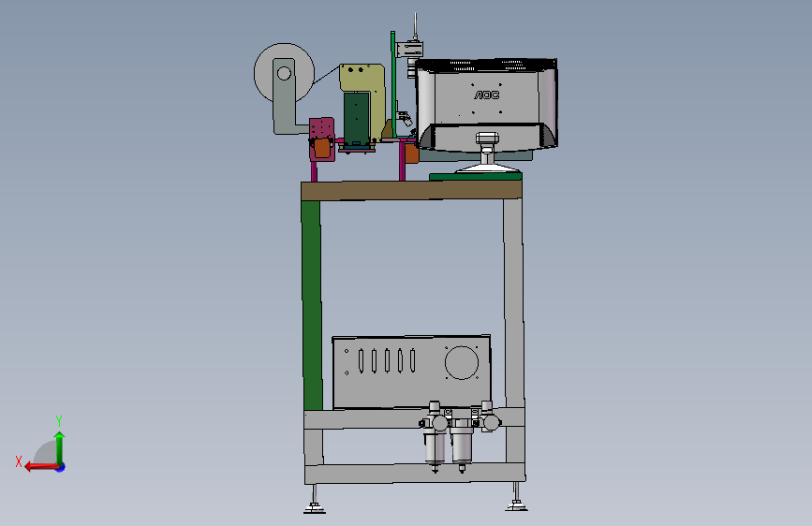This screenshot has width=812, height=526.
Task: Click the AOC logo on the monitor
Action: (x=487, y=95)
